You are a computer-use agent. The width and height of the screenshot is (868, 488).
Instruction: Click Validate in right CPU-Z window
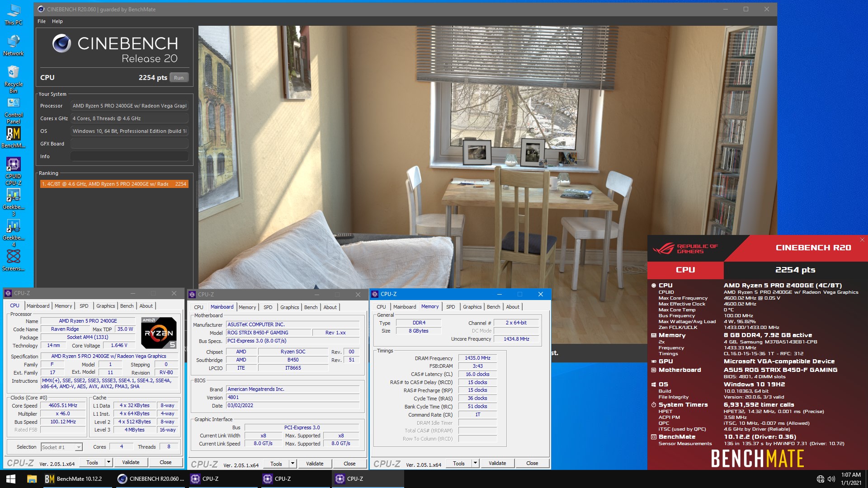tap(497, 463)
